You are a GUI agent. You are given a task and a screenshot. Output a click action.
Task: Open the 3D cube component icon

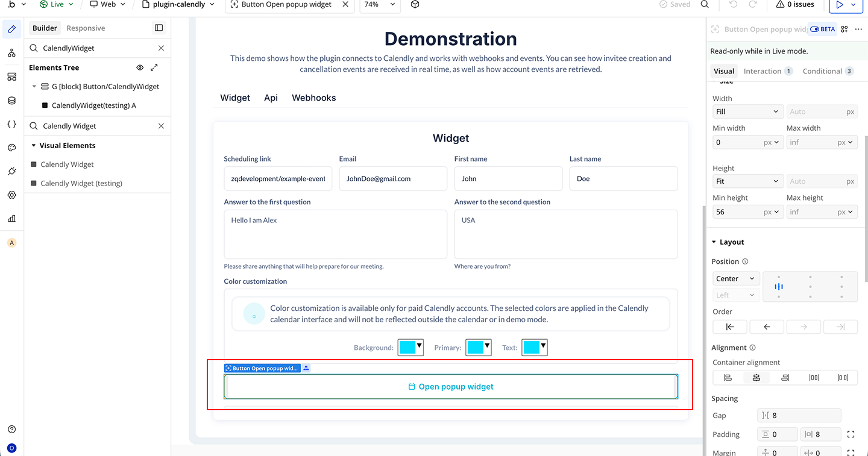tap(415, 5)
